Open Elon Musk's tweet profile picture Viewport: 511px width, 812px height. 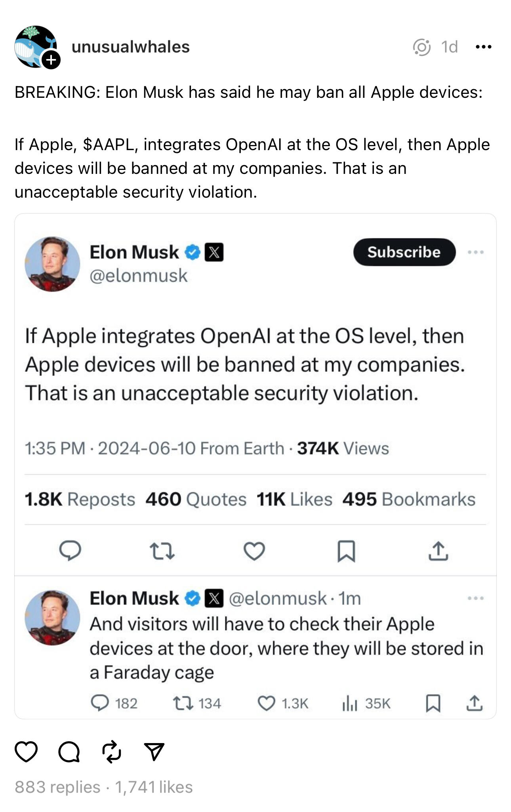coord(52,264)
